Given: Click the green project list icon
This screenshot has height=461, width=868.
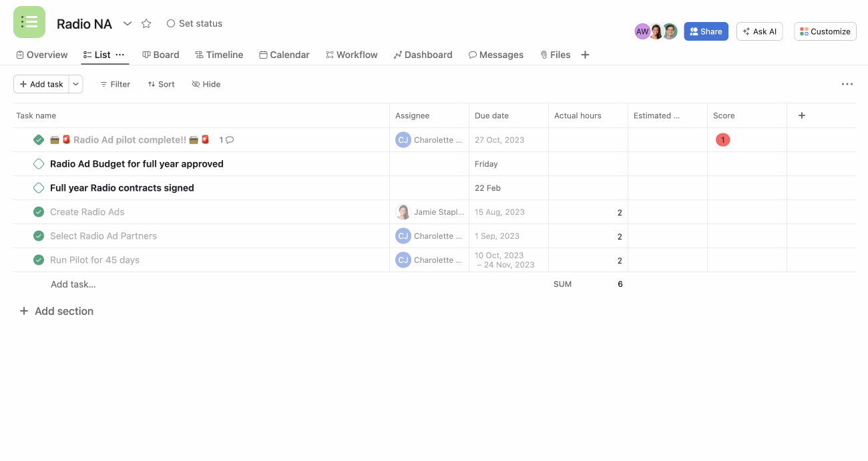Looking at the screenshot, I should click(29, 22).
